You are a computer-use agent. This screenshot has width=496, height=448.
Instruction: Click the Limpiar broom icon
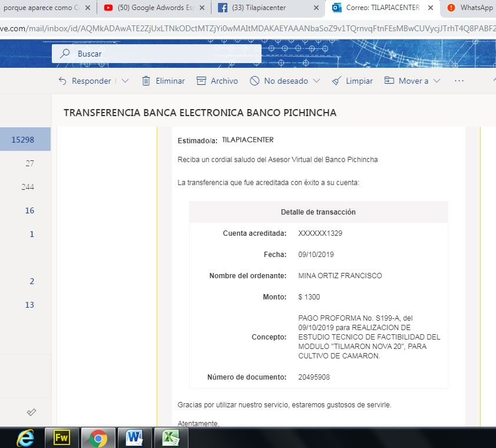(336, 81)
